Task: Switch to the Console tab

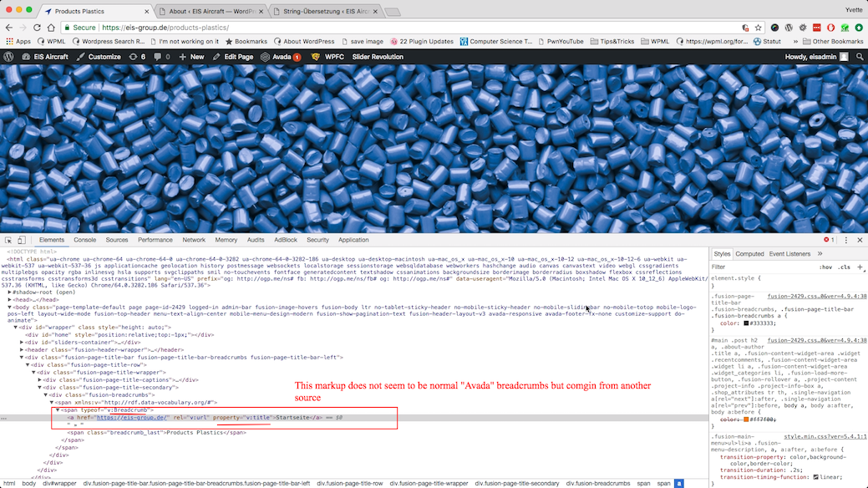Action: pos(84,240)
